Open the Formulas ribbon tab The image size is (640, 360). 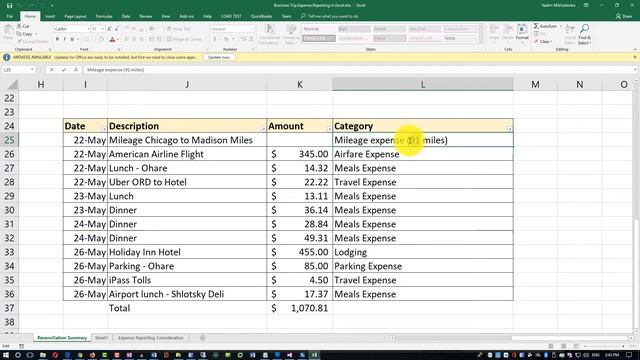104,16
